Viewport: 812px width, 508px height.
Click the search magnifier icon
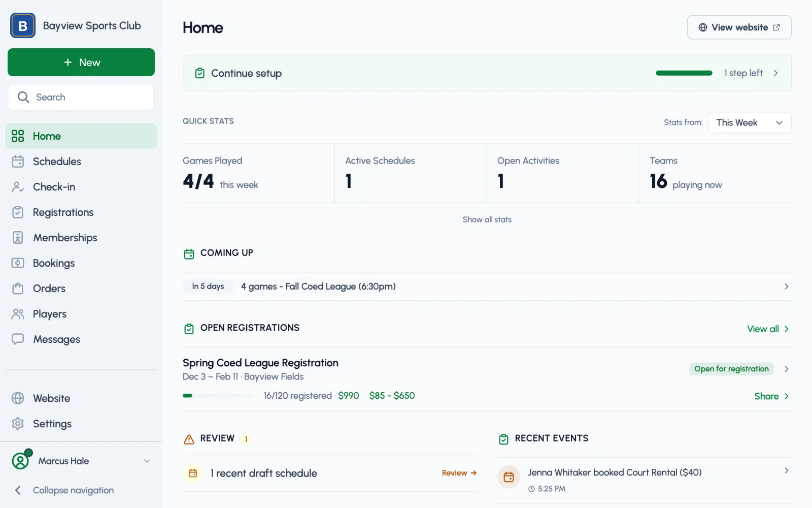pyautogui.click(x=23, y=97)
